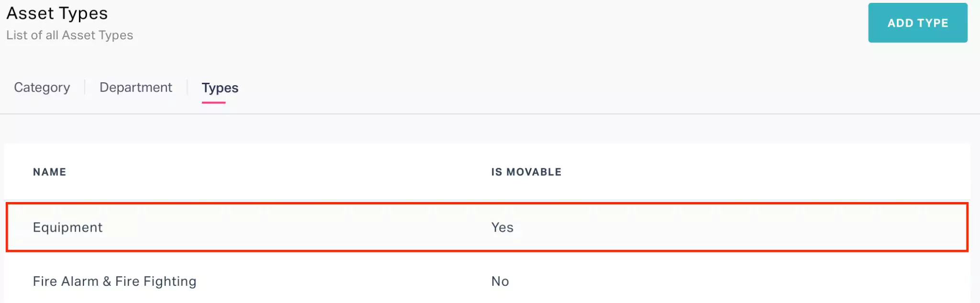Viewport: 980px width, 303px height.
Task: Switch to the Category tab
Action: click(42, 87)
